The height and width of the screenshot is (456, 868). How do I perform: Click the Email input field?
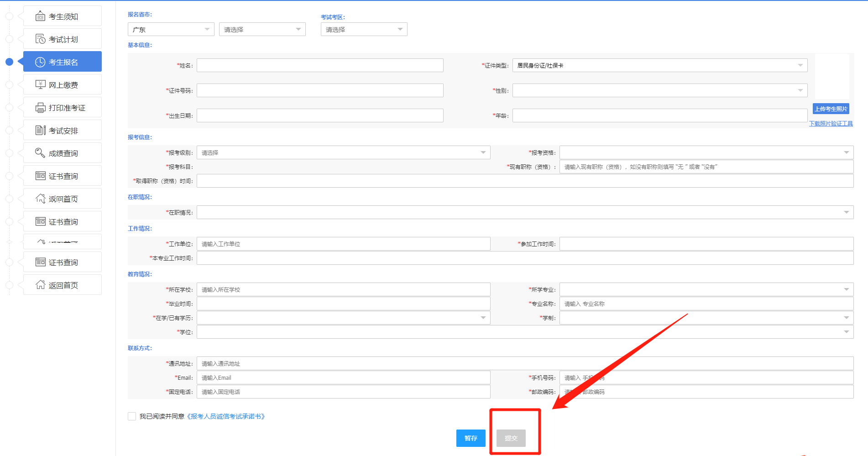pyautogui.click(x=344, y=377)
